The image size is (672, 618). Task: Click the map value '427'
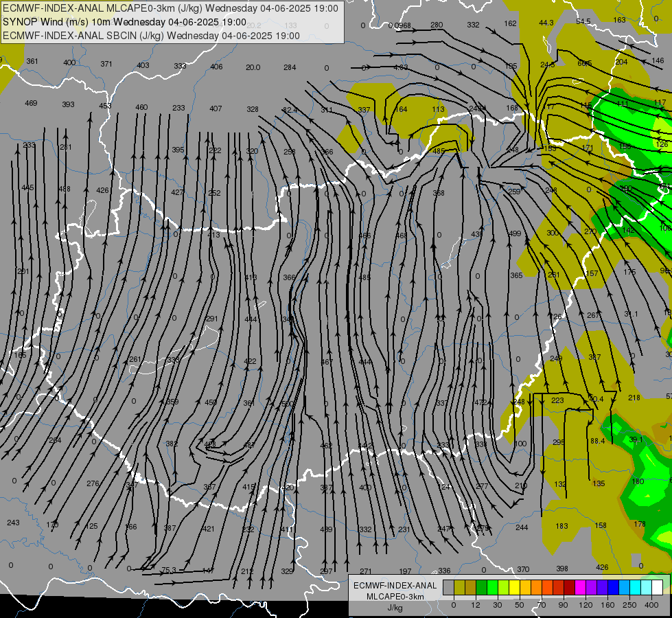[x=177, y=192]
